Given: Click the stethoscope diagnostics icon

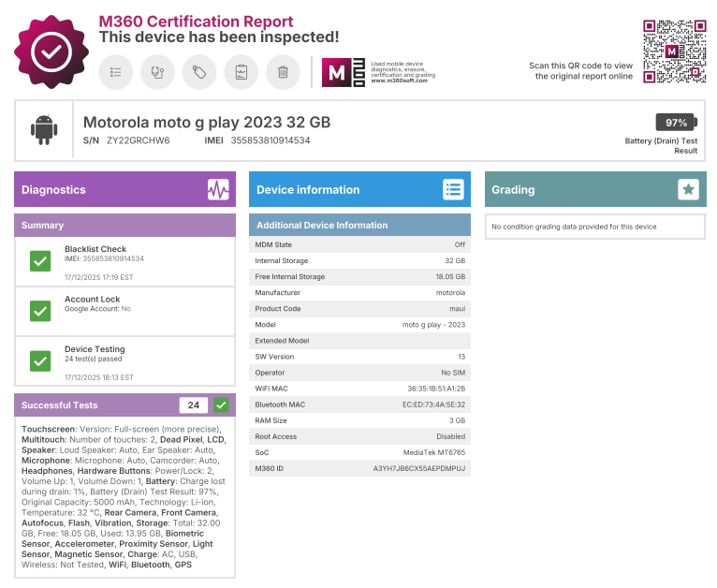Looking at the screenshot, I should pos(157,72).
